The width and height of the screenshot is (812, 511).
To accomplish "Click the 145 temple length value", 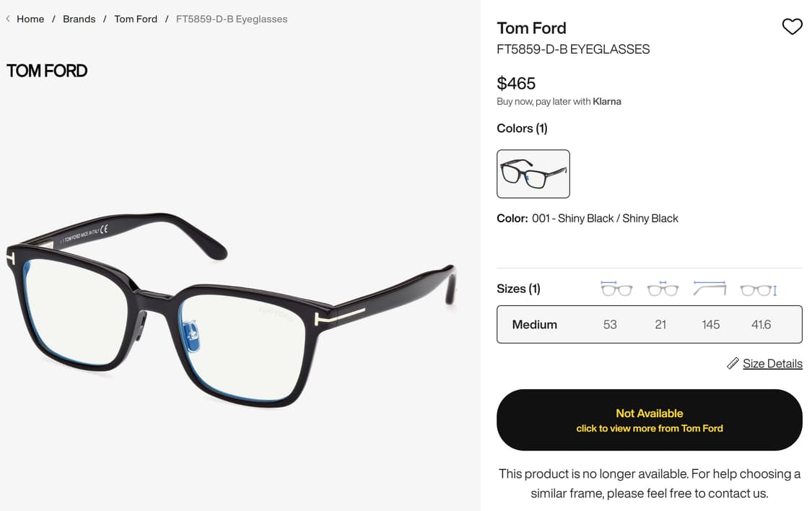I will 710,324.
